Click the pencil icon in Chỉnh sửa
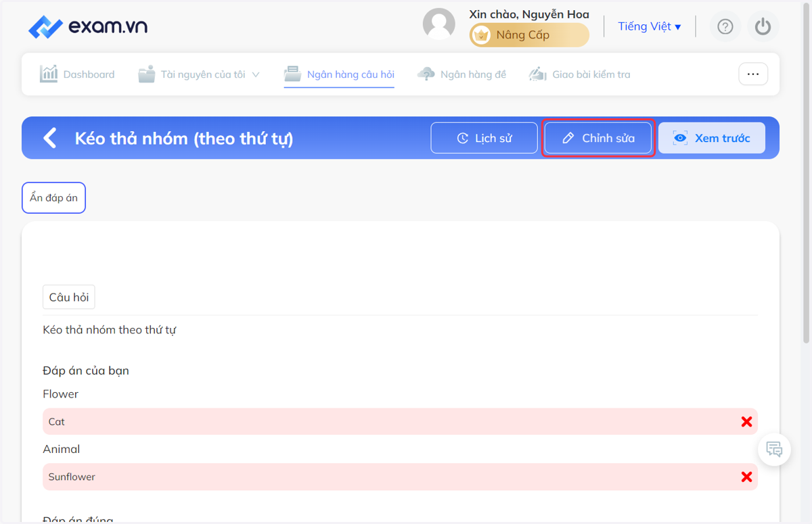 [x=568, y=138]
